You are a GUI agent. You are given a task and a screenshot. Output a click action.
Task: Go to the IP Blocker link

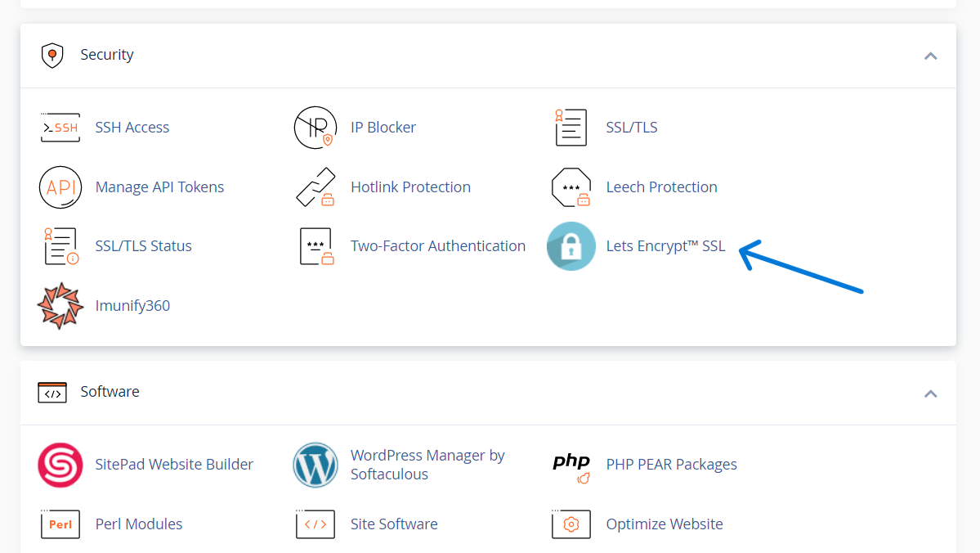pyautogui.click(x=383, y=128)
